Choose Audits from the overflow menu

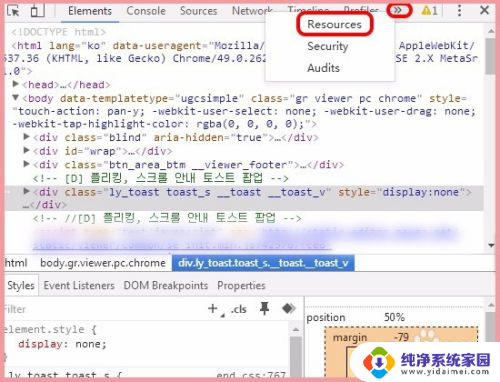pyautogui.click(x=323, y=68)
